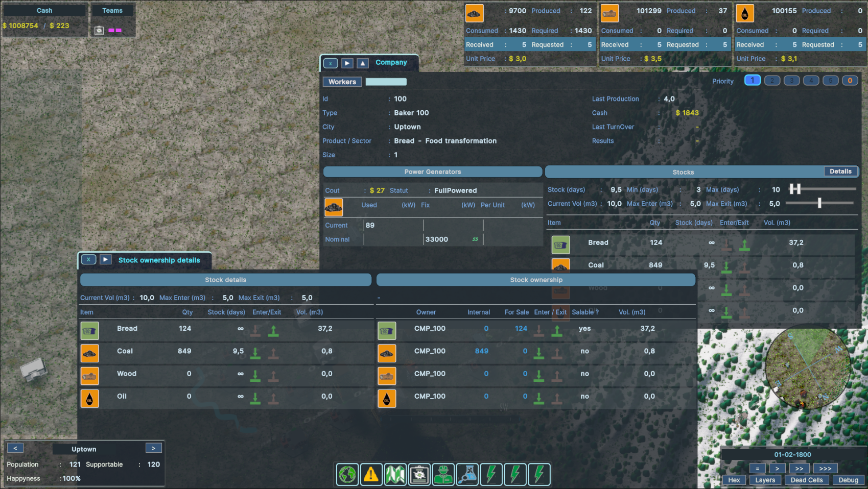Image resolution: width=868 pixels, height=489 pixels.
Task: Click the Dead Cells button
Action: 807,480
